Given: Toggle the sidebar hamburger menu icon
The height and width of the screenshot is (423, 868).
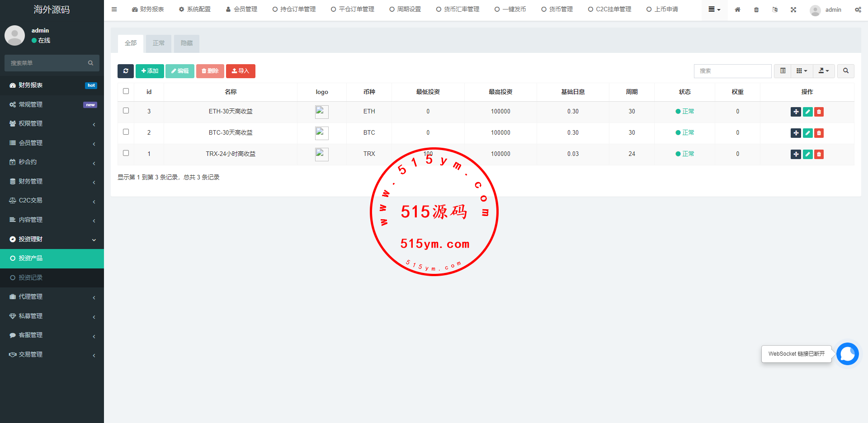Looking at the screenshot, I should click(114, 9).
